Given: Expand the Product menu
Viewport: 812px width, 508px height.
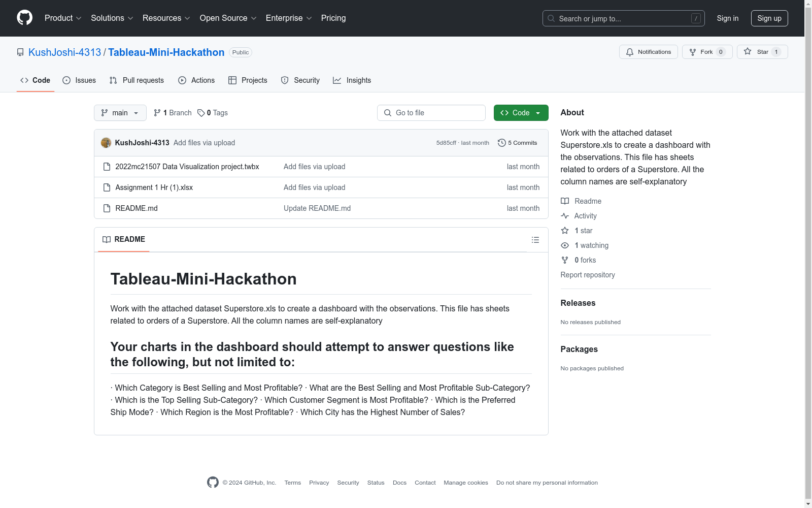Looking at the screenshot, I should pos(63,18).
